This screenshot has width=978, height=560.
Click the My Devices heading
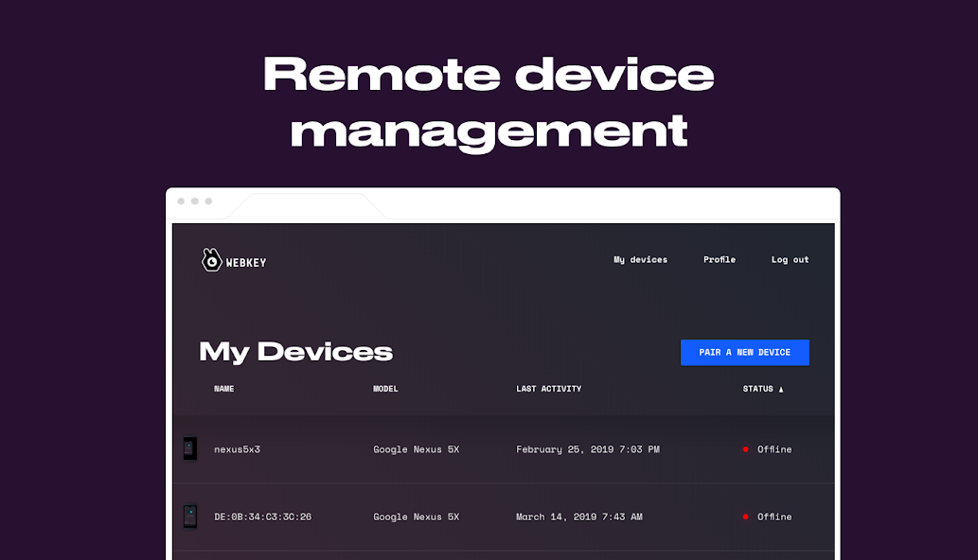(x=296, y=352)
